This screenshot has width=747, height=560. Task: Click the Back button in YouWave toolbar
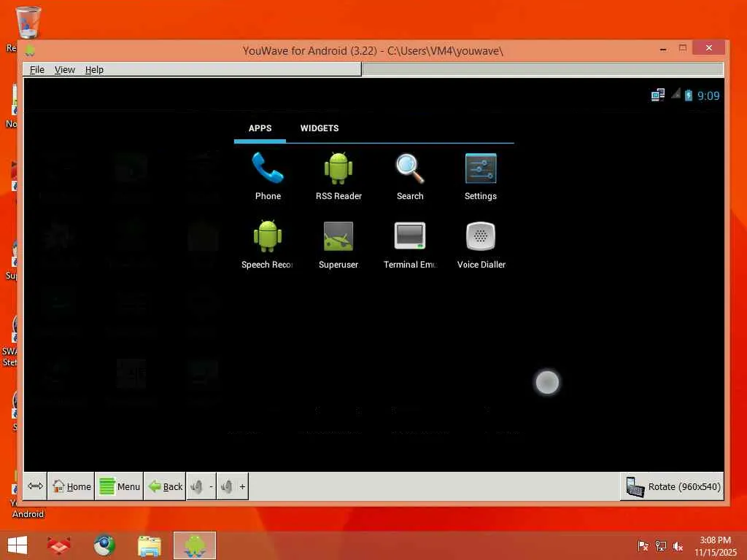pyautogui.click(x=165, y=486)
